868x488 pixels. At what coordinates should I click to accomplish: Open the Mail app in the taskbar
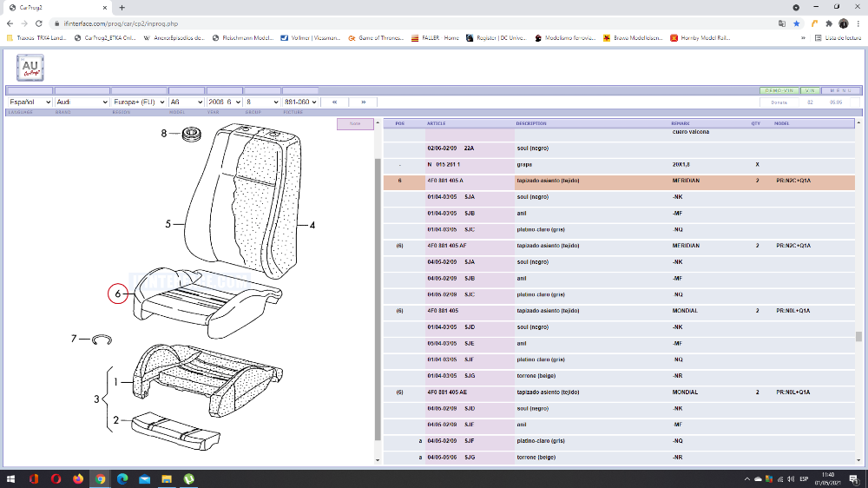144,479
